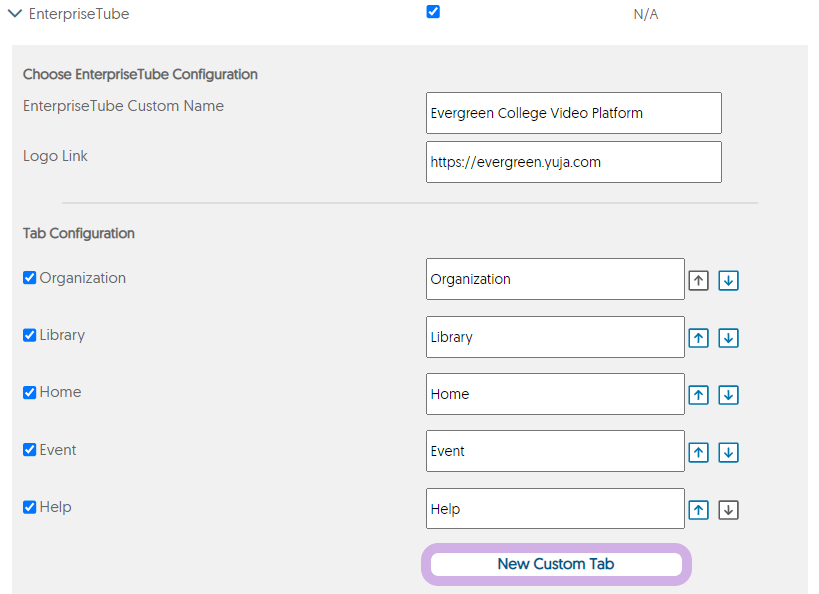Edit the Library tab name field
This screenshot has height=594, width=819.
(x=555, y=337)
